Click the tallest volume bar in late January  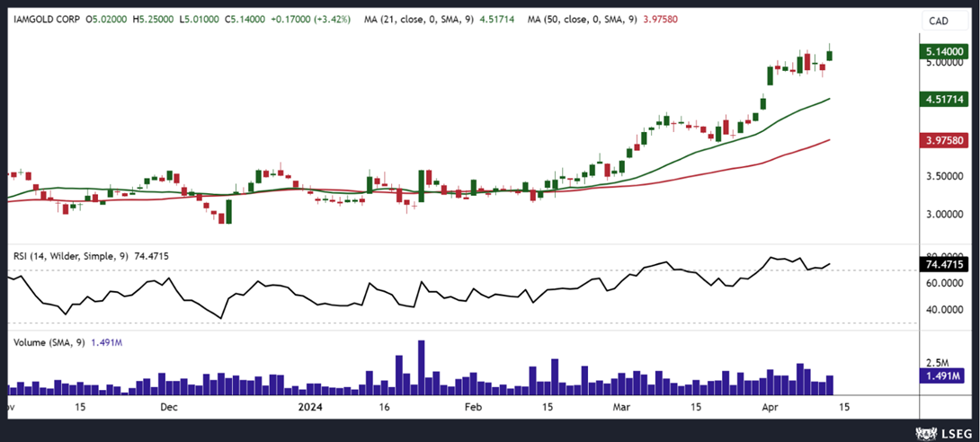click(422, 367)
